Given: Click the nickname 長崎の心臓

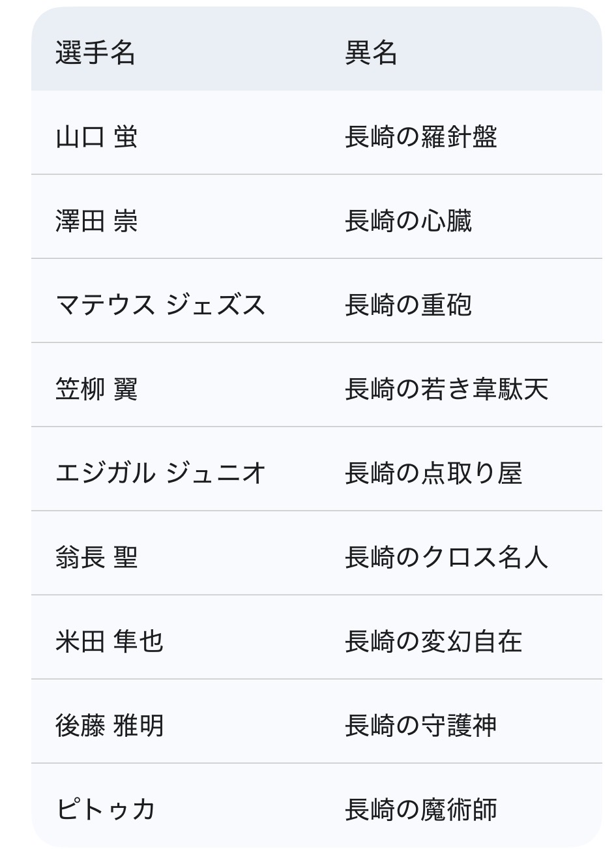Looking at the screenshot, I should 408,222.
